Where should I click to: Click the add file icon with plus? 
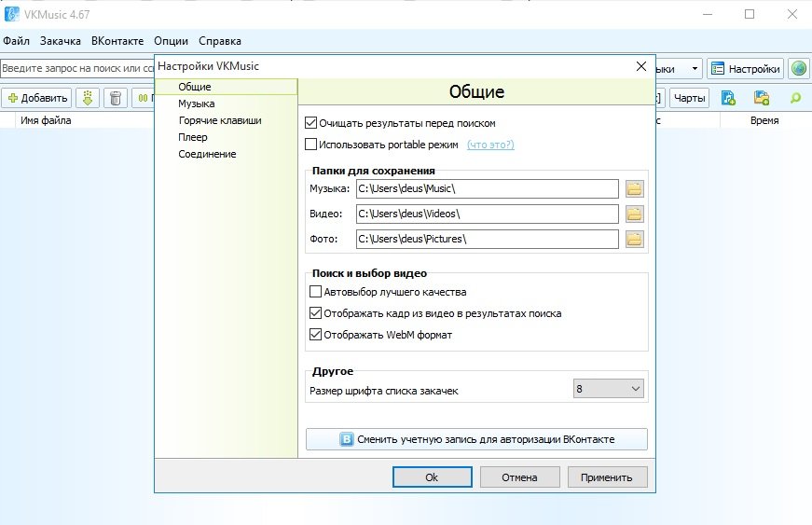click(x=728, y=98)
